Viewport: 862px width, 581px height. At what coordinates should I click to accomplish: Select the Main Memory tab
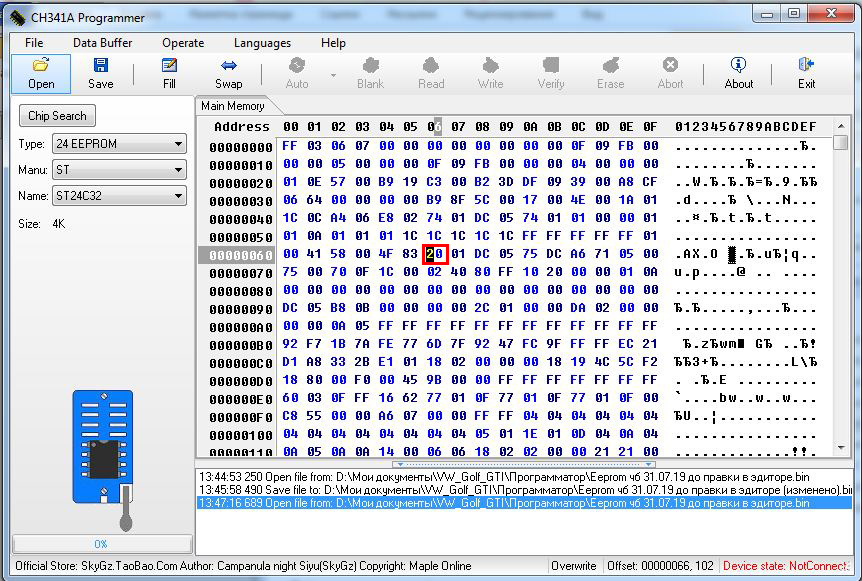point(233,106)
